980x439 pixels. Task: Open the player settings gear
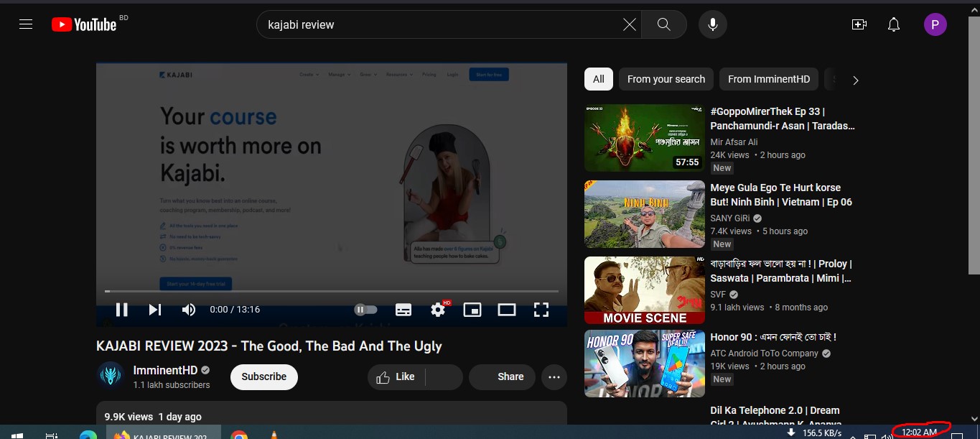click(438, 310)
